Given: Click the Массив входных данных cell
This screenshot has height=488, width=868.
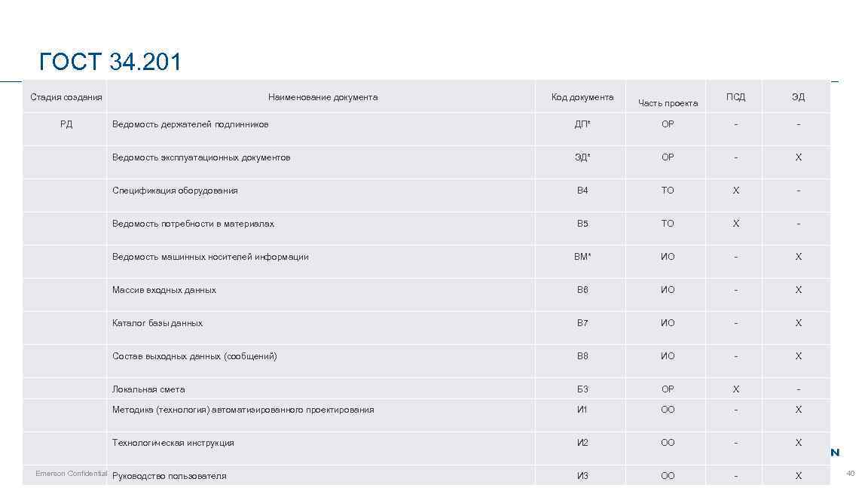Looking at the screenshot, I should 164,290.
